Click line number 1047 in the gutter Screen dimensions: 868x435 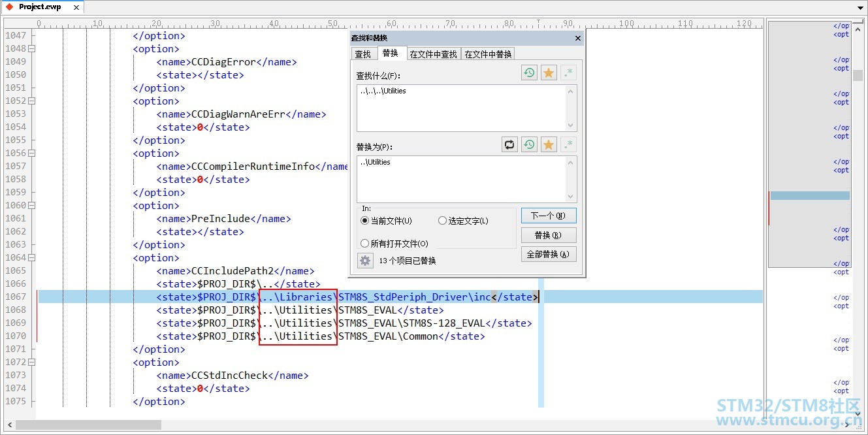pos(16,36)
